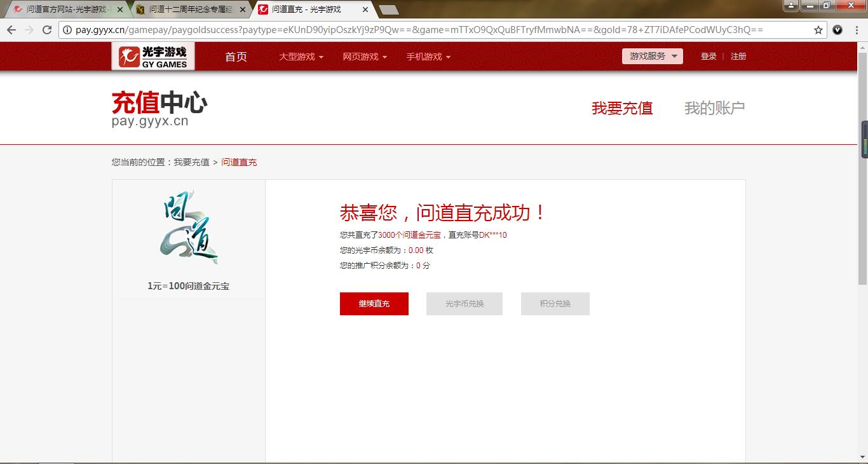Click the 继续直充 button
The height and width of the screenshot is (464, 868).
coord(374,304)
